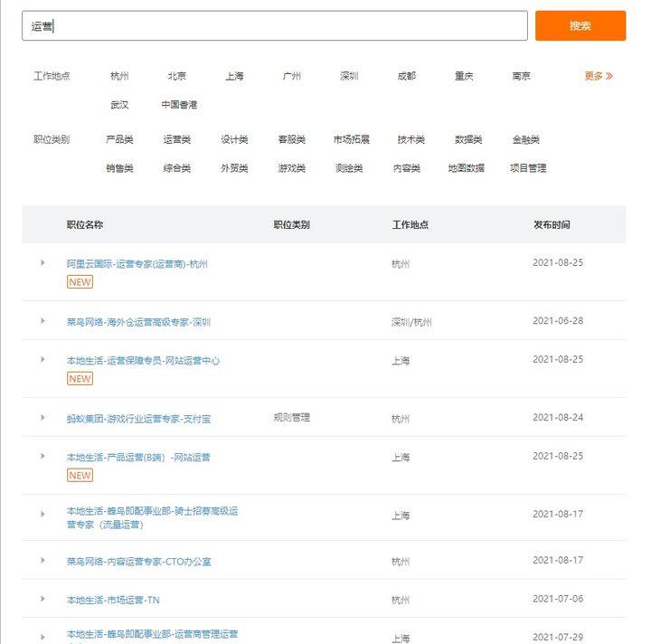The width and height of the screenshot is (651, 644).
Task: Filter by 游戏类 category
Action: [x=291, y=168]
